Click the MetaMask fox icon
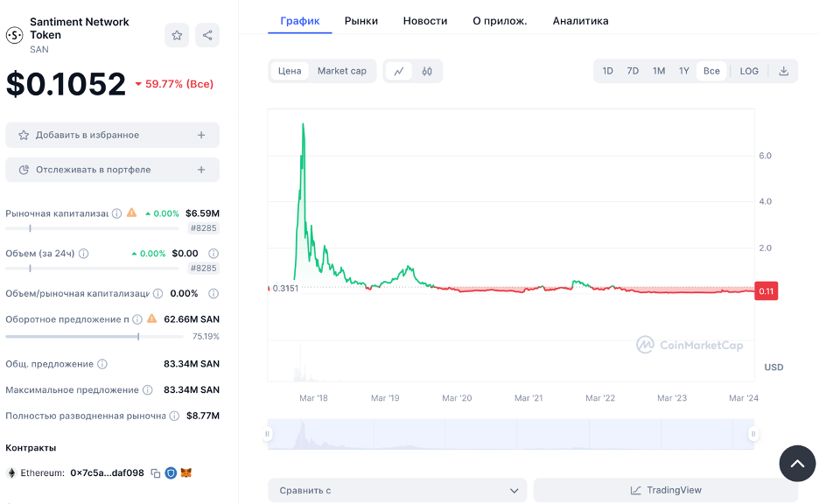 tap(186, 473)
